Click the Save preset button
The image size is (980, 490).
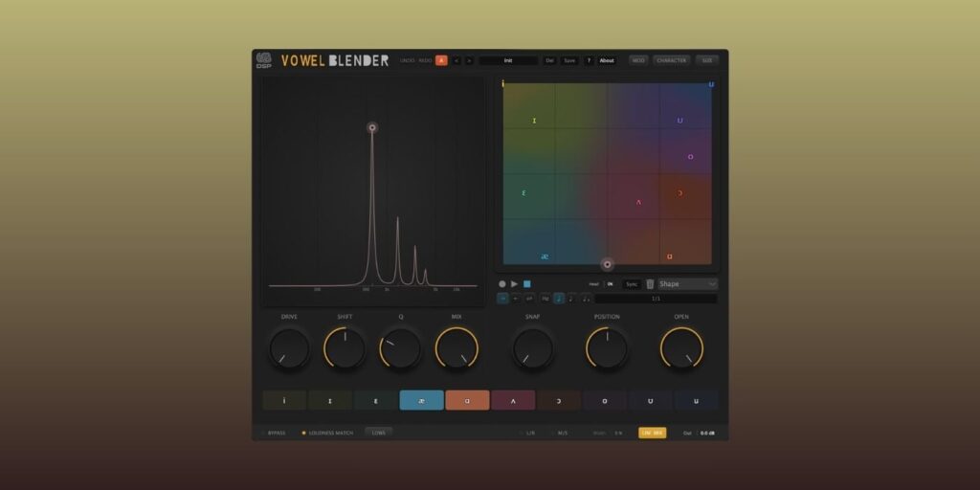[569, 60]
